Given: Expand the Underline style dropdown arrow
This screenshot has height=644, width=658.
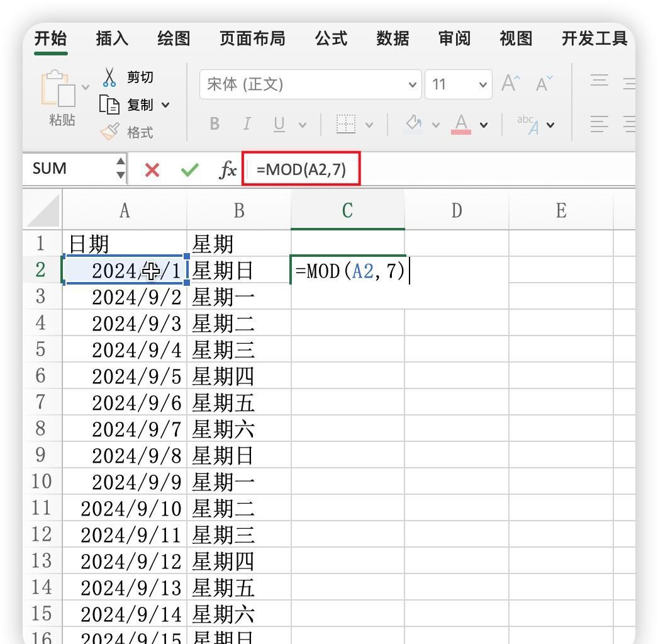Looking at the screenshot, I should click(302, 125).
